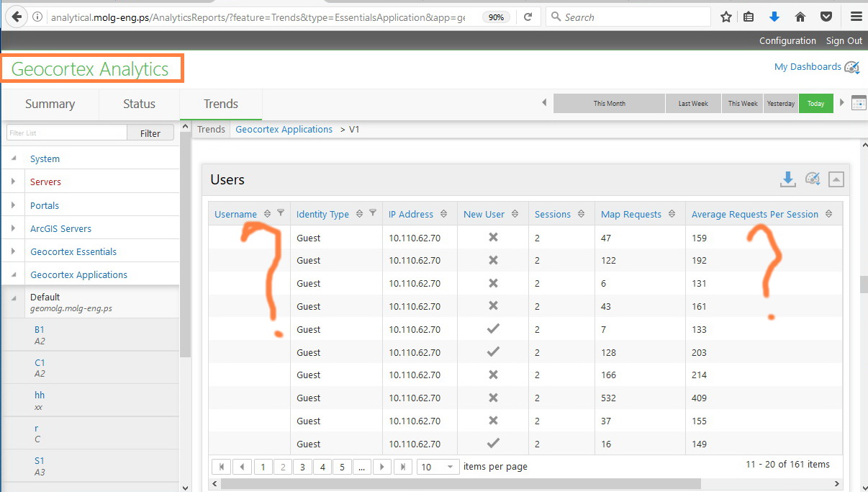Collapse the Users panel
868x492 pixels.
pyautogui.click(x=836, y=179)
